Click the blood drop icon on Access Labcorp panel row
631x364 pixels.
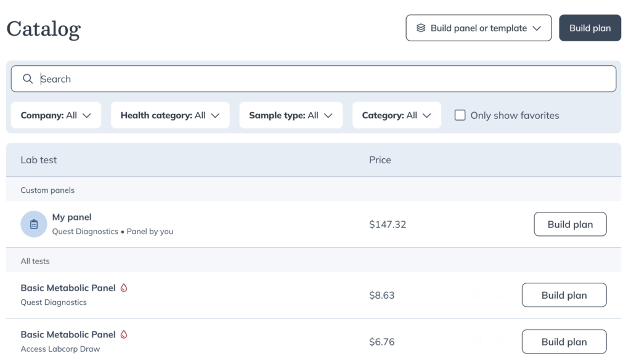124,334
